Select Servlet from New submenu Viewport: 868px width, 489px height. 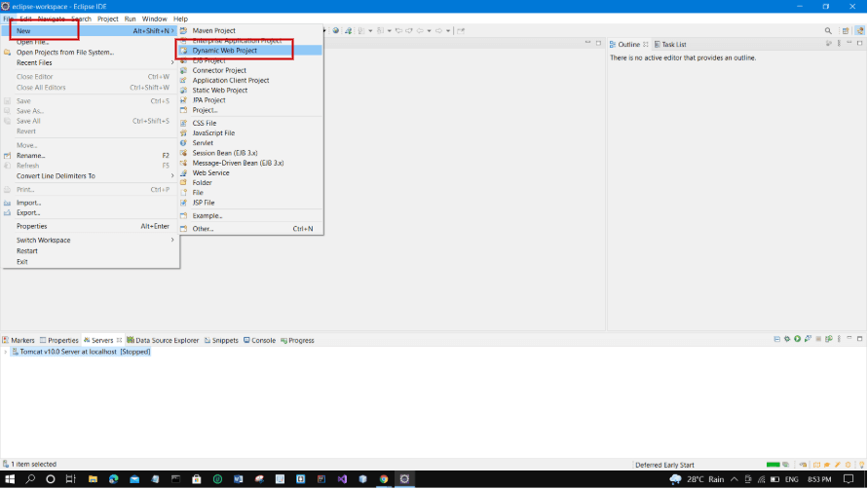[x=249, y=143]
